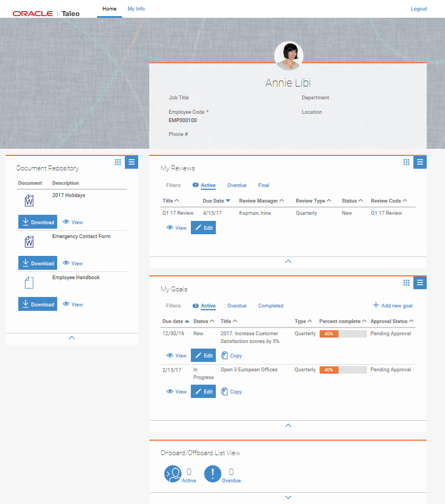Select the Overdue filter in My Goals

[237, 306]
